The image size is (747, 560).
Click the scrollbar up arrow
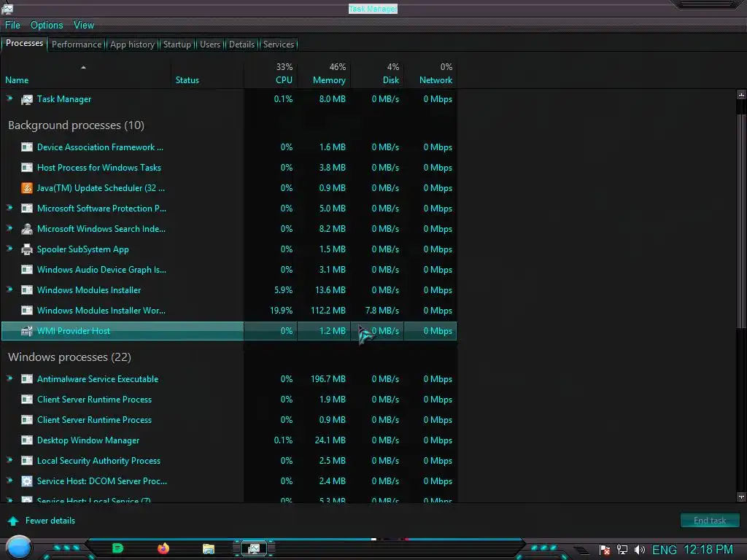[741, 95]
